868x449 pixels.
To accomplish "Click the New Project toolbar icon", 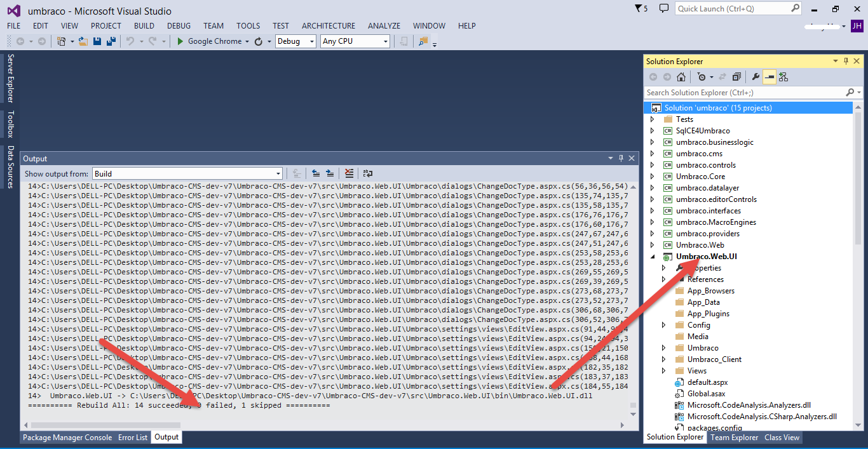I will 62,41.
